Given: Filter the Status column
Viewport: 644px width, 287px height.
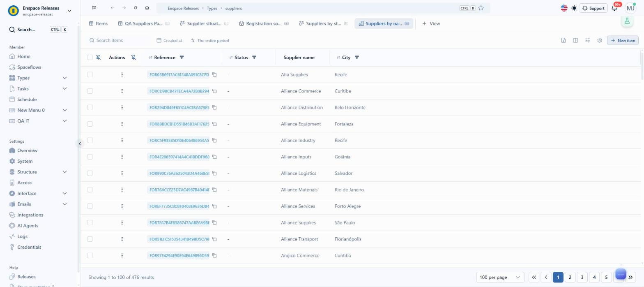Looking at the screenshot, I should click(x=254, y=58).
